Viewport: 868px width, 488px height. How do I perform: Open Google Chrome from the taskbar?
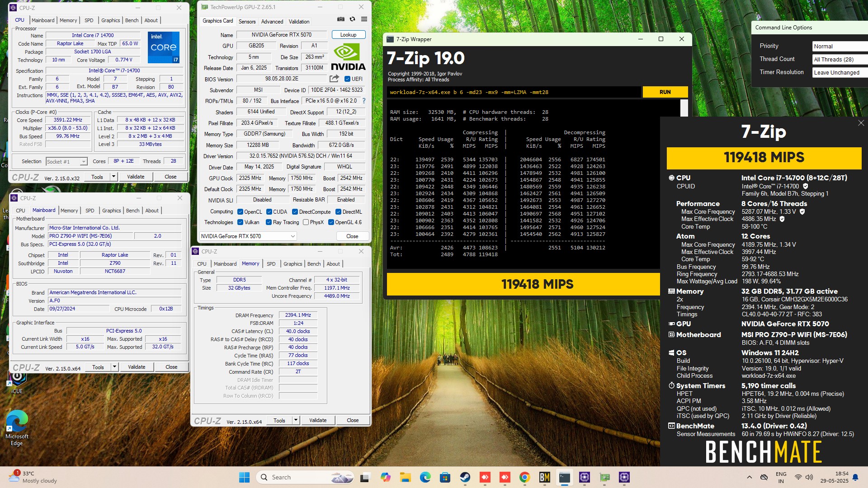524,477
